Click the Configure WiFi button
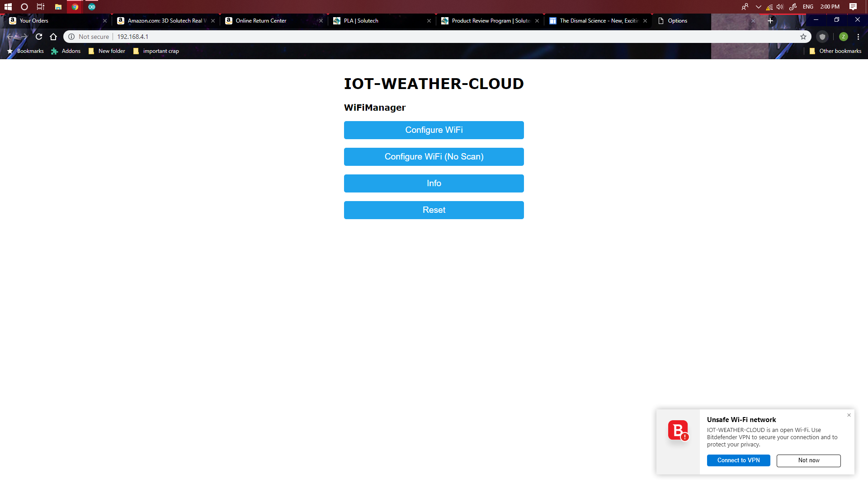Screen dimensions: 868x488 pos(434,130)
